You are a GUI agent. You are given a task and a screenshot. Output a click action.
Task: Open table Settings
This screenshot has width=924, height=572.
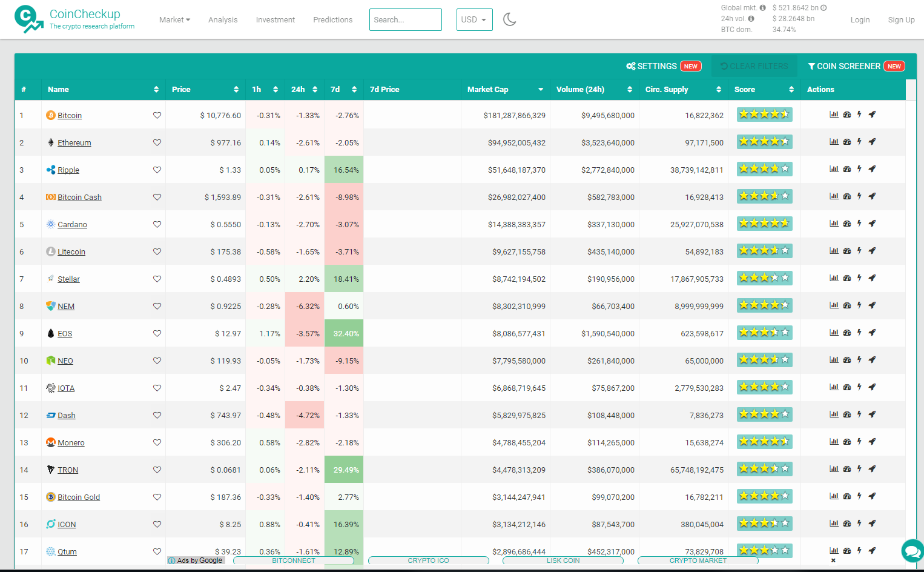[x=664, y=66]
